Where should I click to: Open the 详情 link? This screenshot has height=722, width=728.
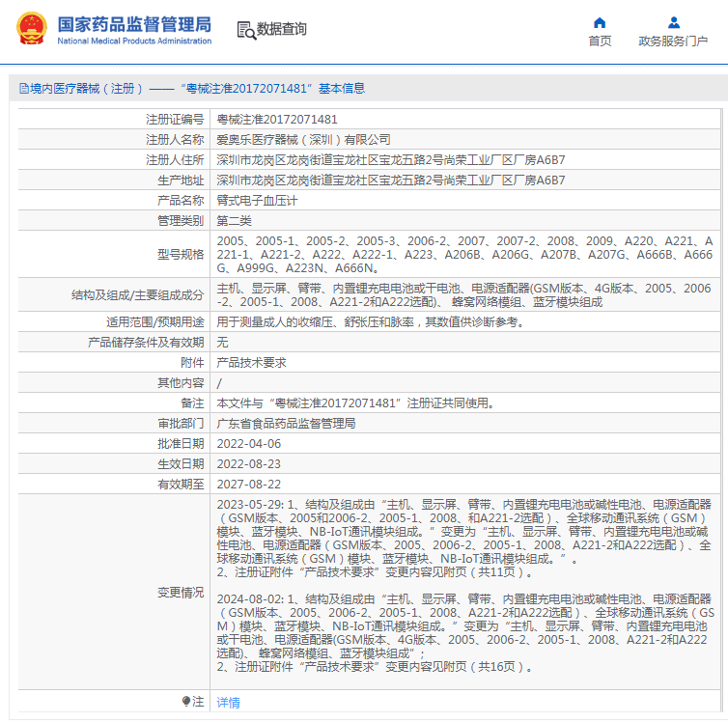[229, 702]
